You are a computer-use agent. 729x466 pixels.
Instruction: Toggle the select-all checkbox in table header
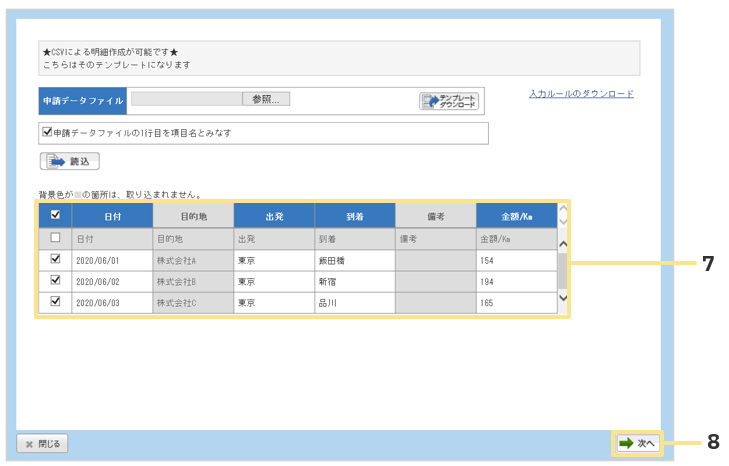click(55, 216)
